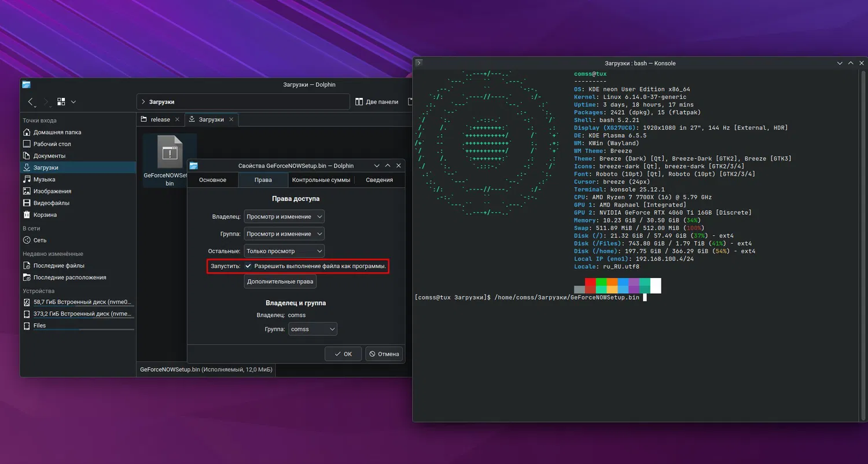
Task: Go back with Dolphin's back arrow
Action: pos(31,102)
